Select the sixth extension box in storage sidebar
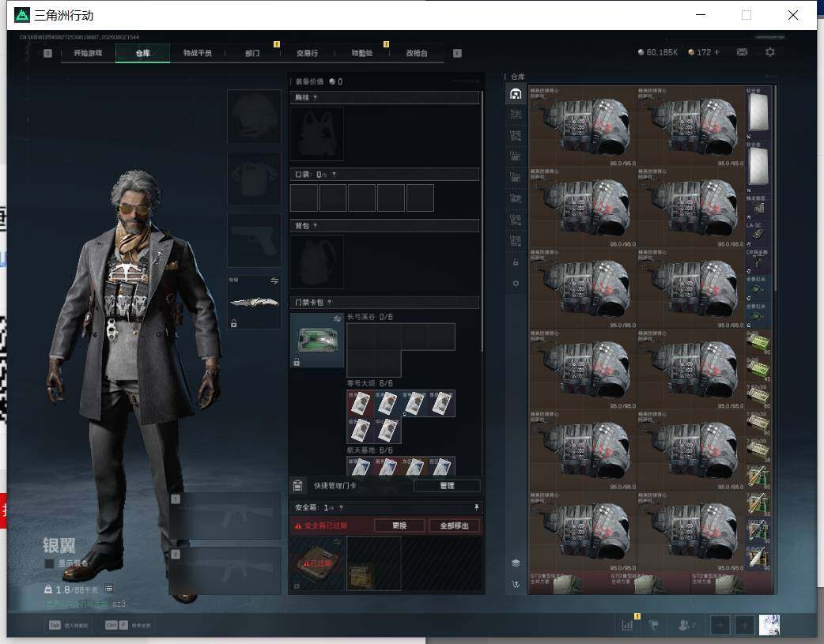 (x=516, y=220)
